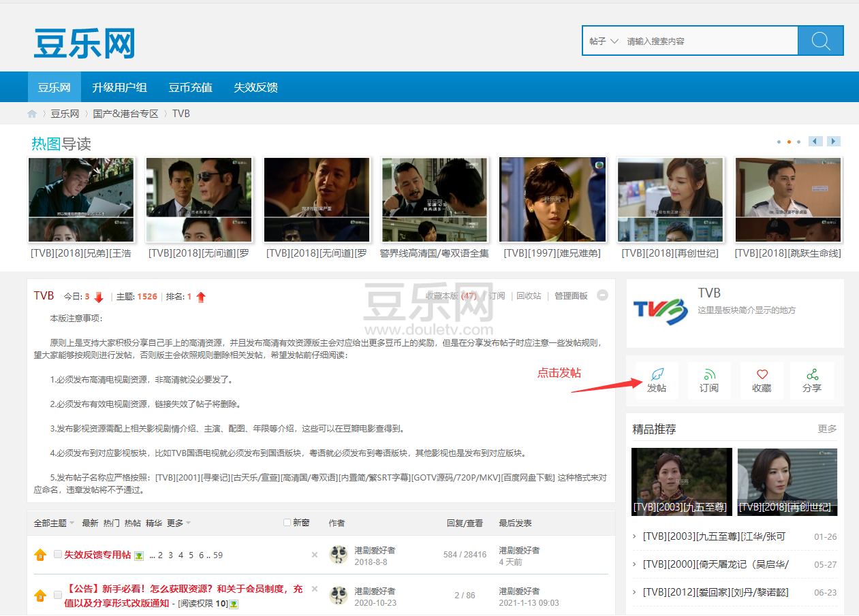
Task: Go to previous slide in 热图导读
Action: 815,142
